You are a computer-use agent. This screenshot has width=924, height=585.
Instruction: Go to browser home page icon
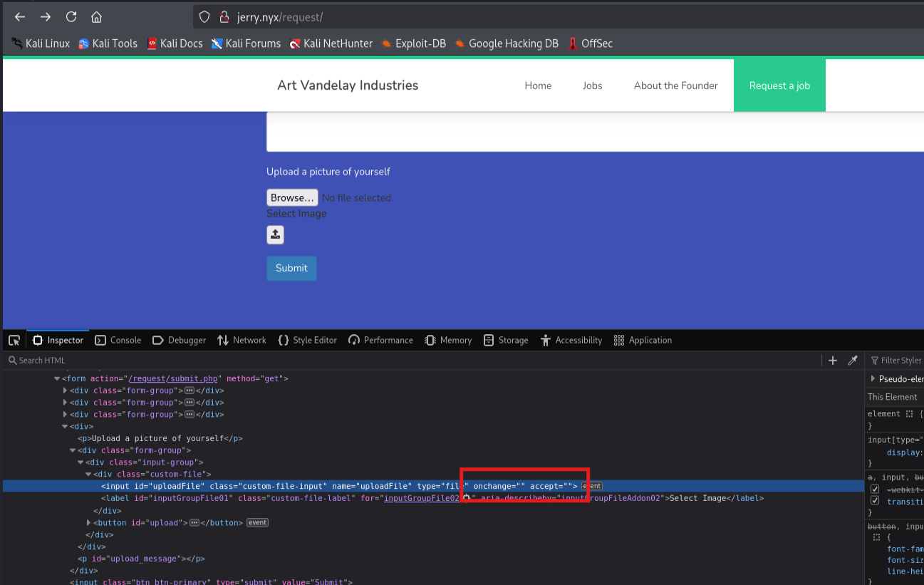[x=97, y=17]
